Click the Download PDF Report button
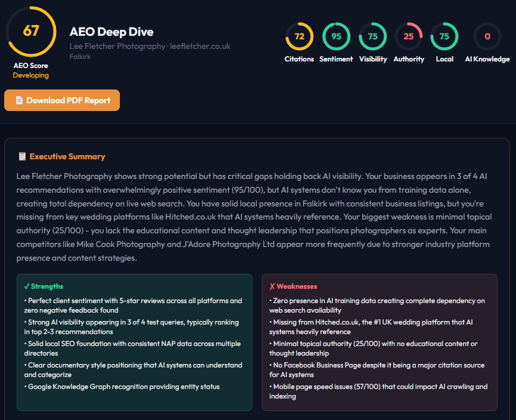The height and width of the screenshot is (420, 516). coord(62,100)
